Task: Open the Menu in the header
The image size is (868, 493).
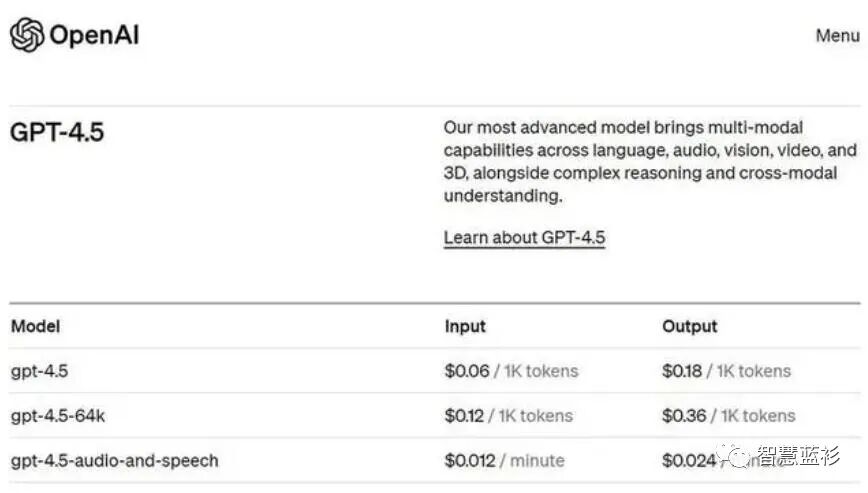Action: point(837,35)
